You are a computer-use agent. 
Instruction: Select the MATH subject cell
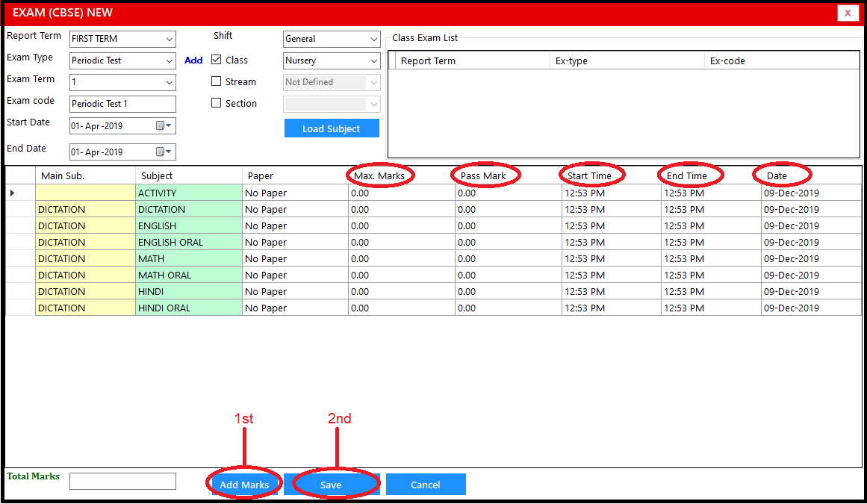(x=188, y=258)
